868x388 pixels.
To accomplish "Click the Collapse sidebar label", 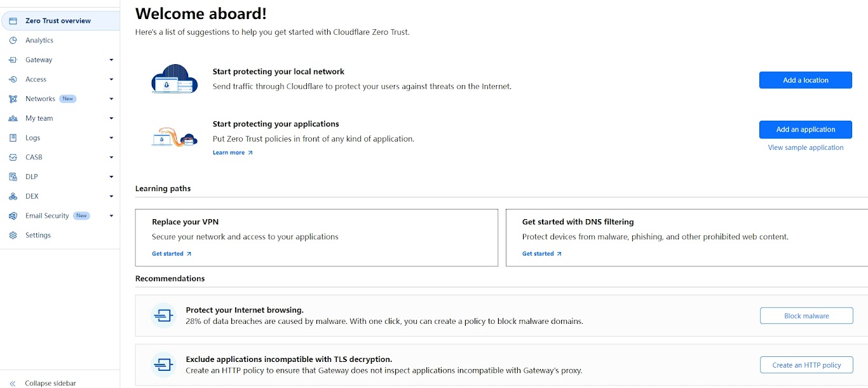I will pyautogui.click(x=50, y=384).
